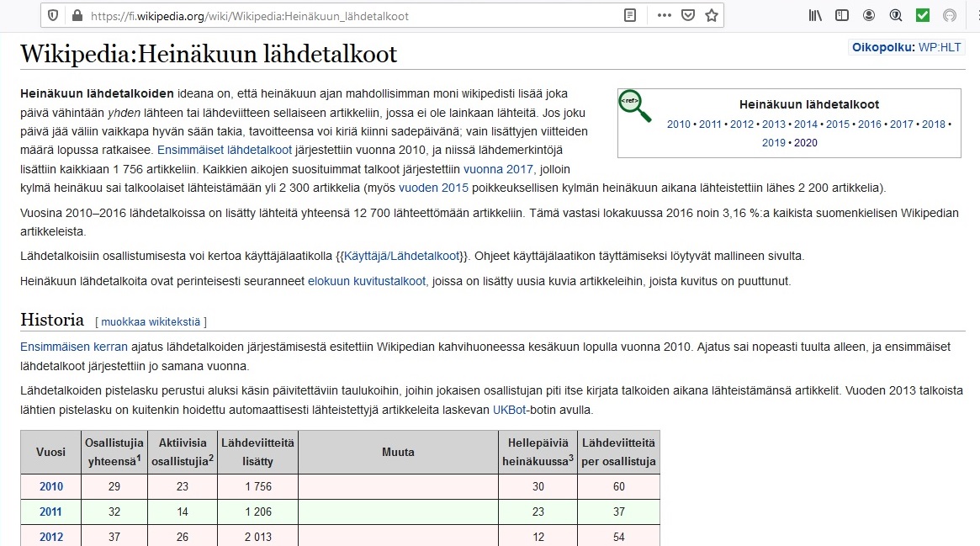This screenshot has width=980, height=546.
Task: Open the 2016 link in navigation box
Action: 869,125
